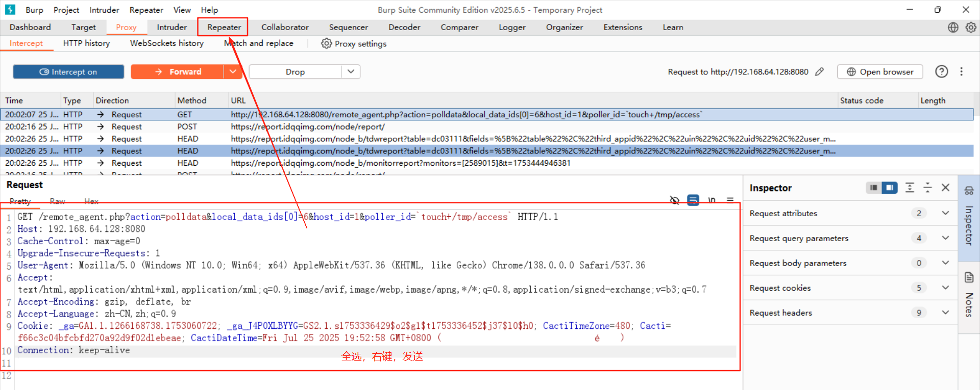Toggle show newline characters \n

(x=712, y=200)
